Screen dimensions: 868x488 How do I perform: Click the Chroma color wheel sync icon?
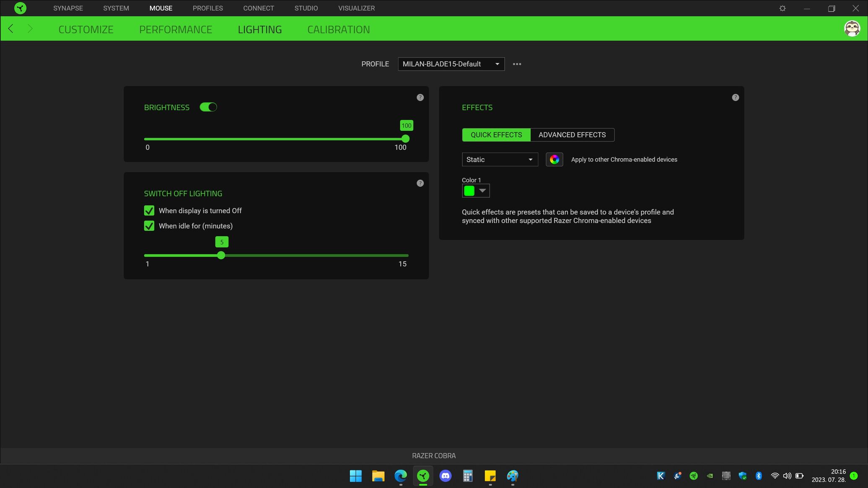pyautogui.click(x=554, y=160)
